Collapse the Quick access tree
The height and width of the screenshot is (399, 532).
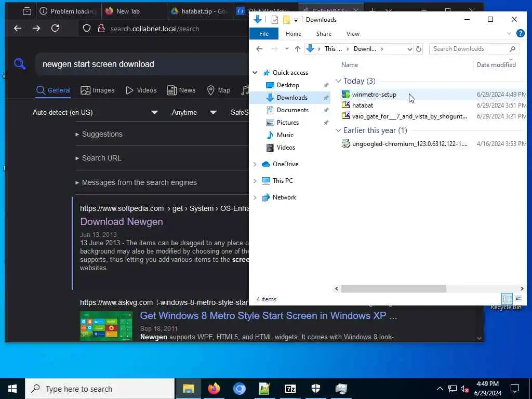pyautogui.click(x=255, y=73)
